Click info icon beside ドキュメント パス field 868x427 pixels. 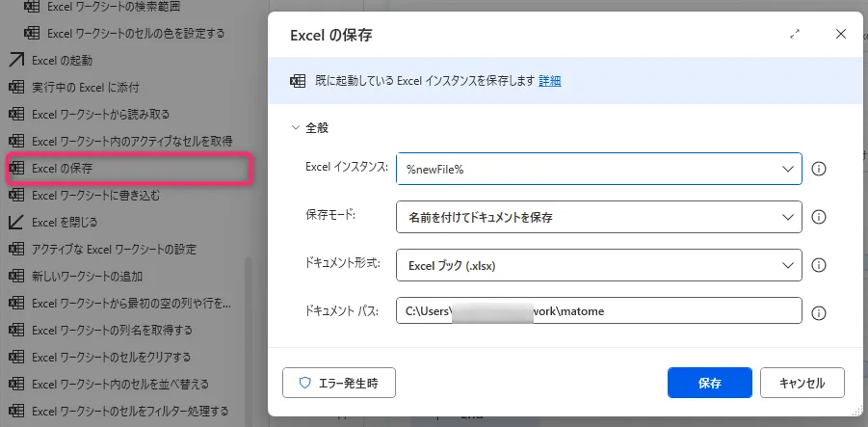820,312
